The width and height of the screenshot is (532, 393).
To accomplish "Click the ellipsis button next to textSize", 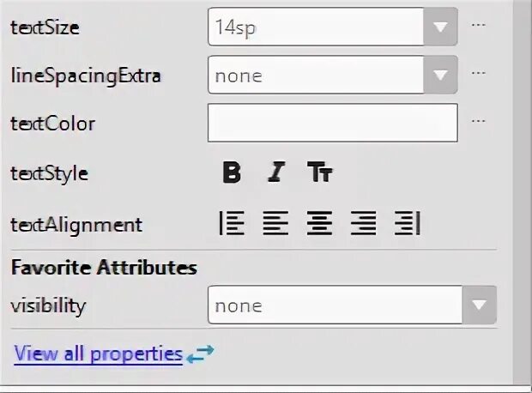I will (479, 25).
